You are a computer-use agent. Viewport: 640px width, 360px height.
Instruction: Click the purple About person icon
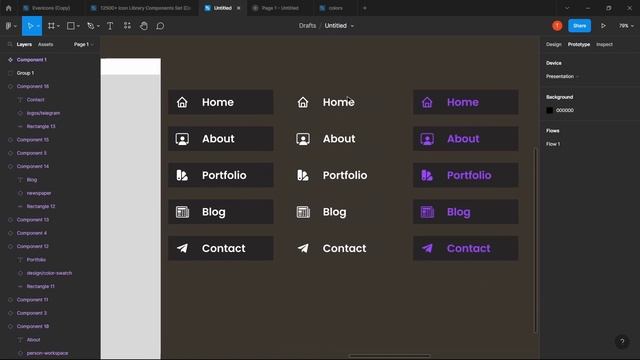coord(427,139)
